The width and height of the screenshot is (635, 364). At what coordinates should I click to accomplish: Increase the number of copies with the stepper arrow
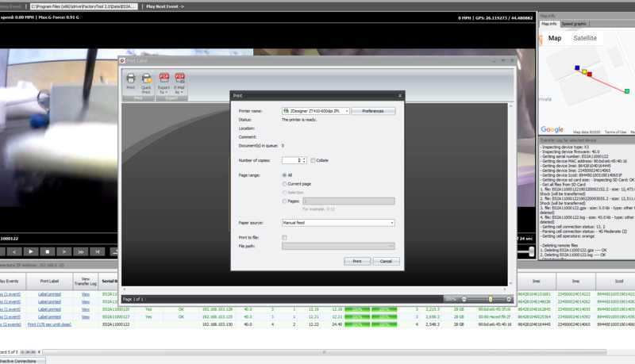pyautogui.click(x=305, y=159)
